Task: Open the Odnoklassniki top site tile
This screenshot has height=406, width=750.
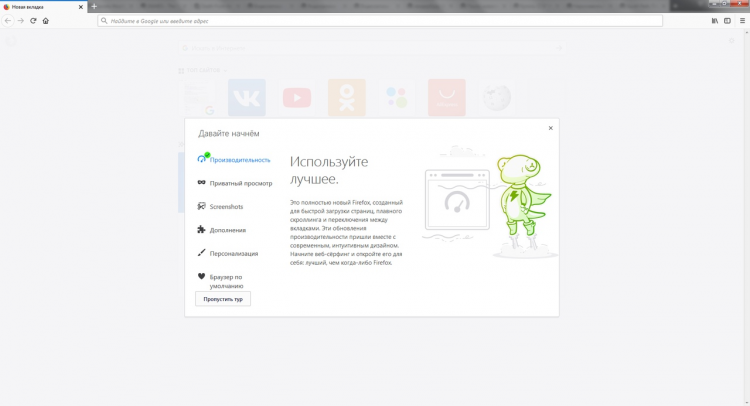Action: point(347,98)
